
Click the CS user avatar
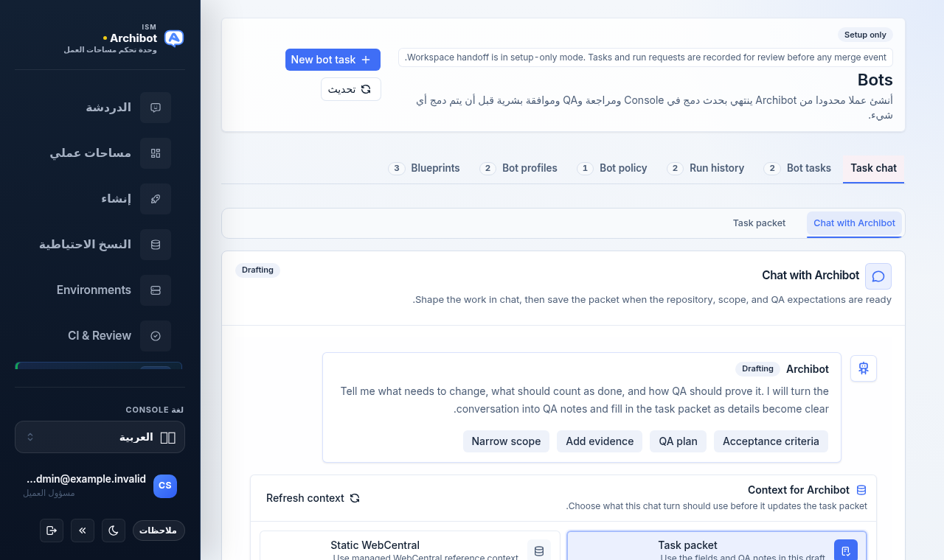coord(165,486)
